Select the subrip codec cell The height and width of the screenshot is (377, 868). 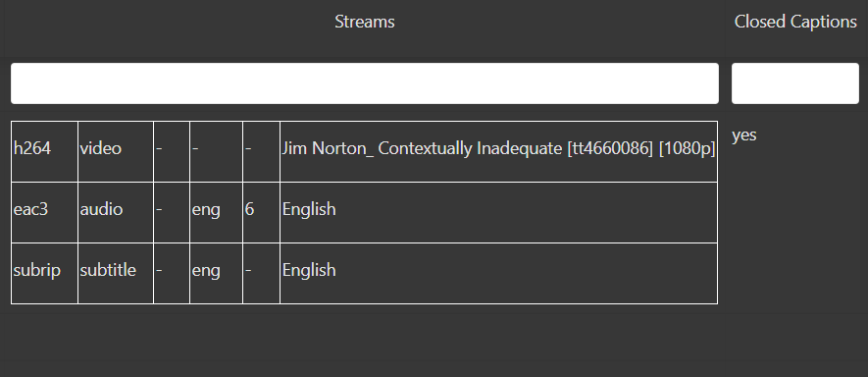pos(44,273)
